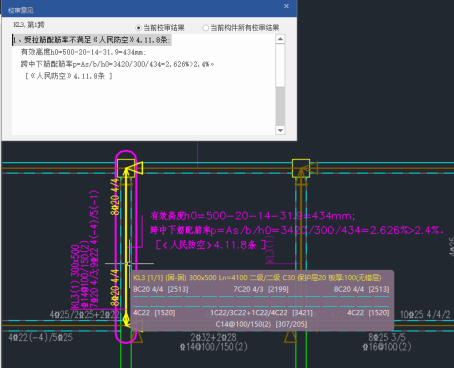Click the magenta 人民防空 4.11.8条 drawing note
This screenshot has width=454, height=368.
tap(211, 245)
